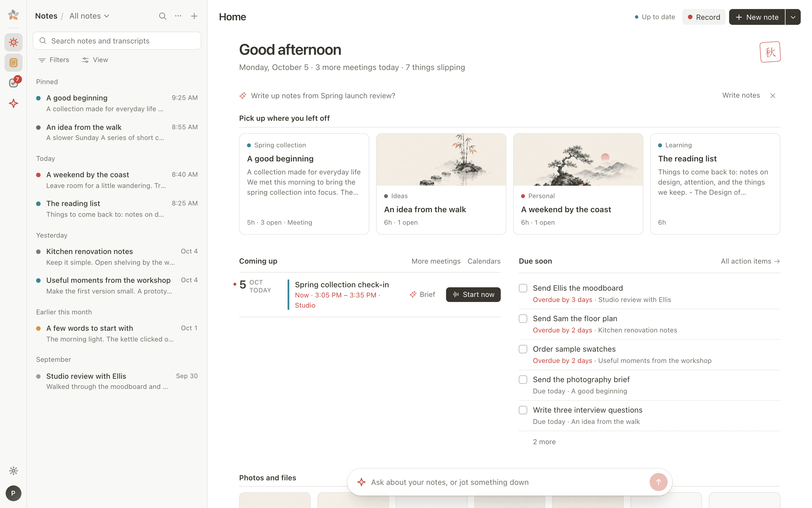Screen dimensions: 812x508
Task: Click the Brief sparkle button
Action: [422, 295]
